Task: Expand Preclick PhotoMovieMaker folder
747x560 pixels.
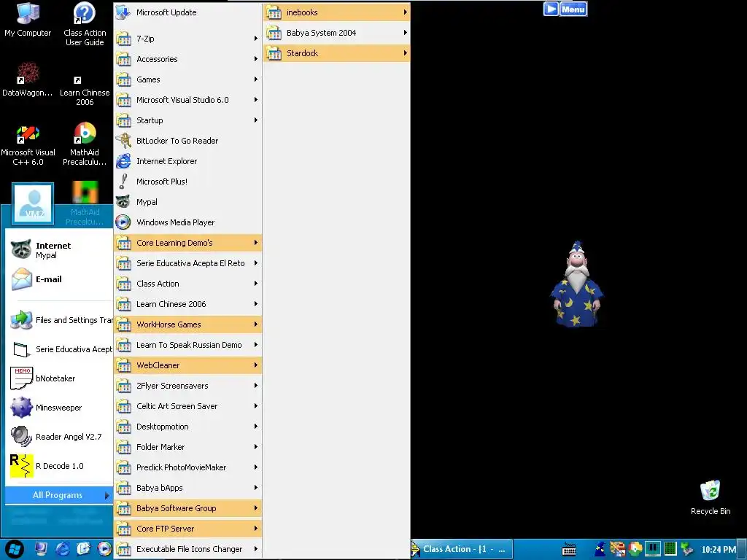Action: (x=188, y=467)
